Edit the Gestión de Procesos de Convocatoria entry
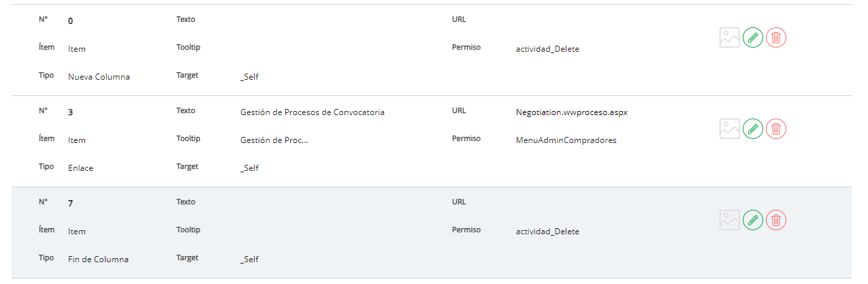 point(752,129)
